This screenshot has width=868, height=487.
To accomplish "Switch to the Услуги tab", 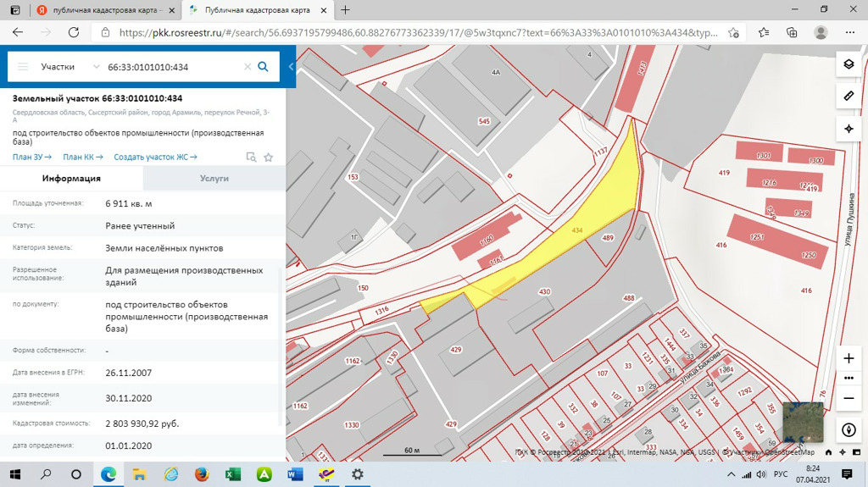I will point(214,179).
